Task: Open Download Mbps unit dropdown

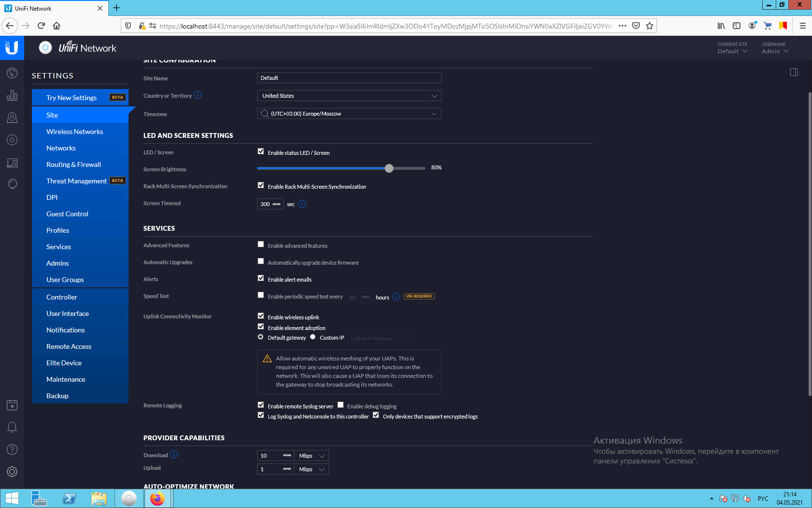Action: [x=312, y=456]
